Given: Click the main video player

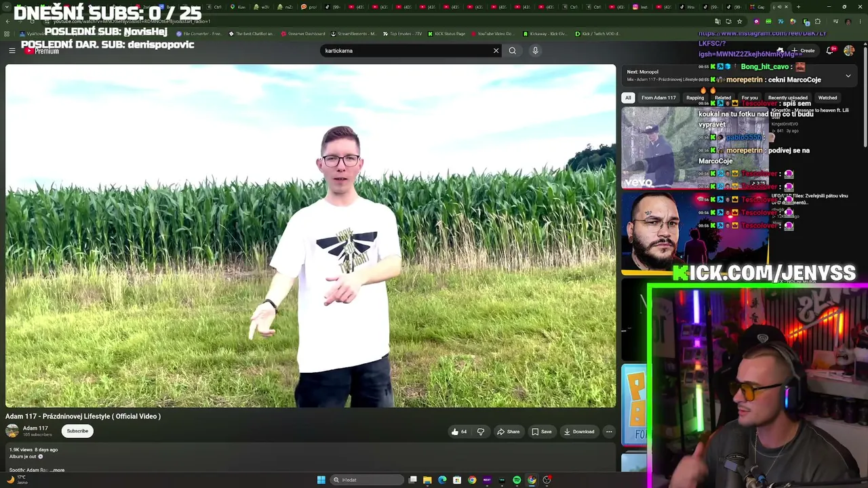Looking at the screenshot, I should click(311, 236).
